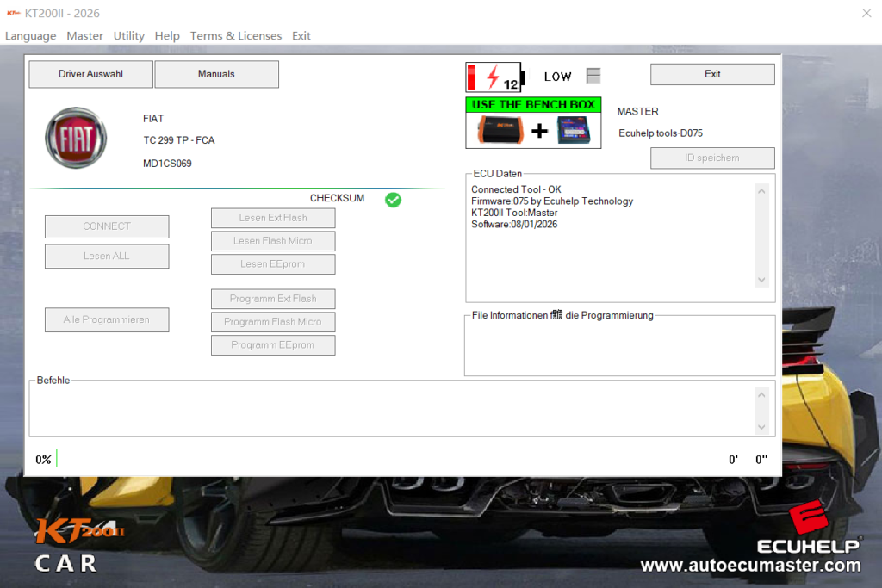Click the Exit button near MASTER

click(712, 74)
